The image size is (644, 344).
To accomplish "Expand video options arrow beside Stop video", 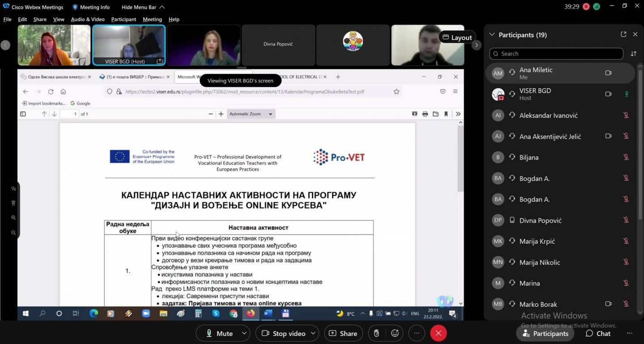I will click(313, 333).
